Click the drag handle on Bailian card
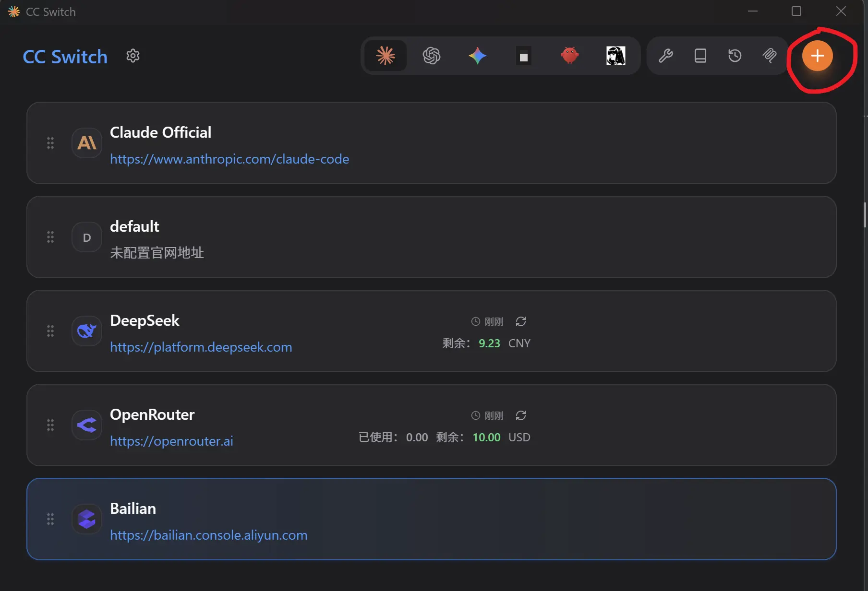Image resolution: width=868 pixels, height=591 pixels. [50, 519]
